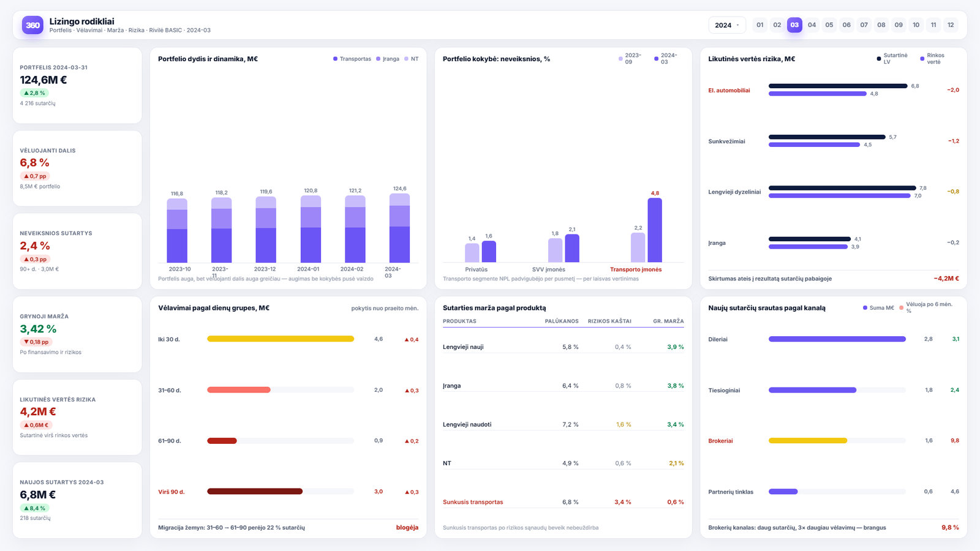Screen dimensions: 980x551
Task: Sort by GR. MARŽA column header
Action: (668, 321)
